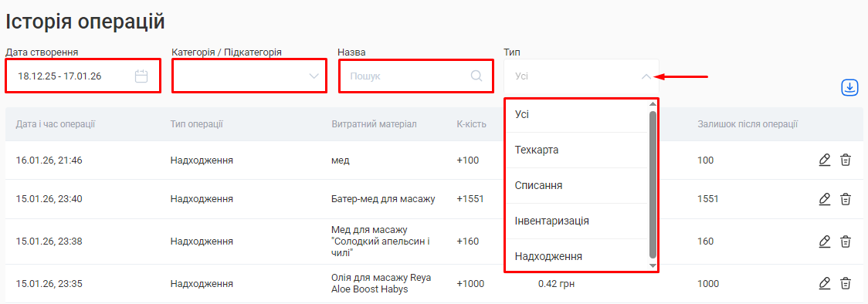Screen dimensions: 868x304
Task: Click the Дата і час операції column header
Action: coord(56,123)
